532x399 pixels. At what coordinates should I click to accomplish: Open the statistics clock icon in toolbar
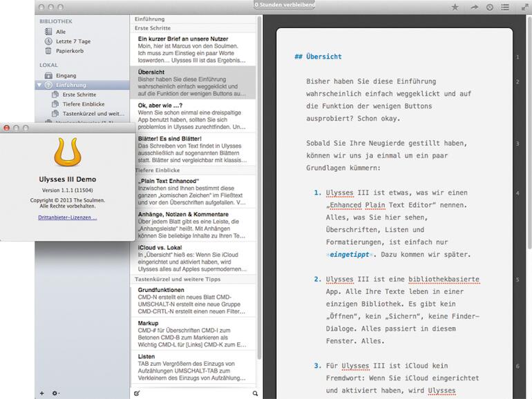(490, 7)
